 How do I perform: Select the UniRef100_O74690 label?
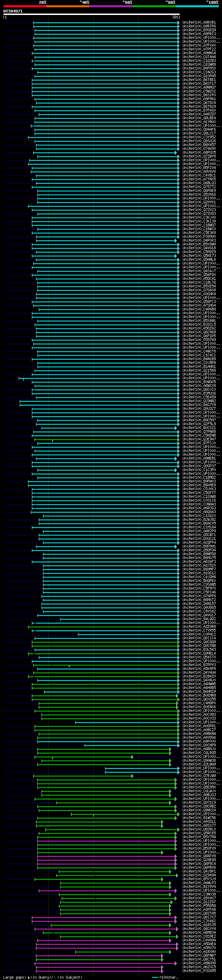199,149
